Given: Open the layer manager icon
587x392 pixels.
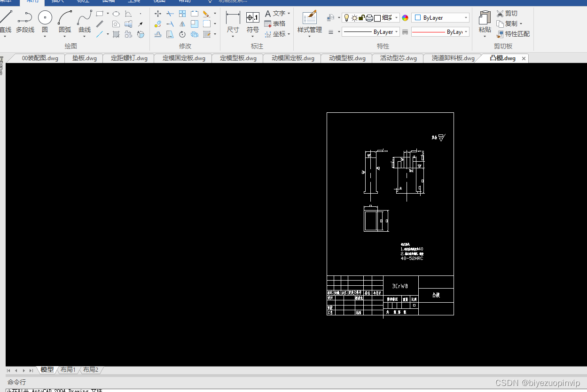Looking at the screenshot, I should coord(330,18).
